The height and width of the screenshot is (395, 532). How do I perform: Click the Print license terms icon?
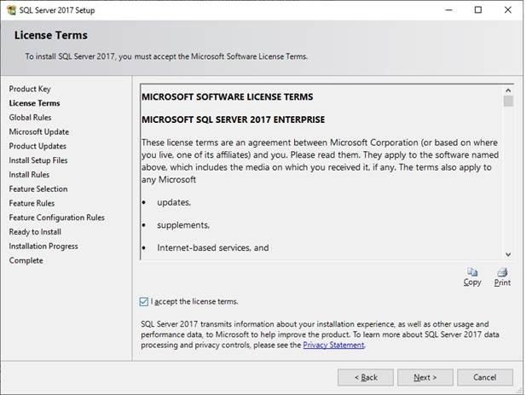coord(502,273)
